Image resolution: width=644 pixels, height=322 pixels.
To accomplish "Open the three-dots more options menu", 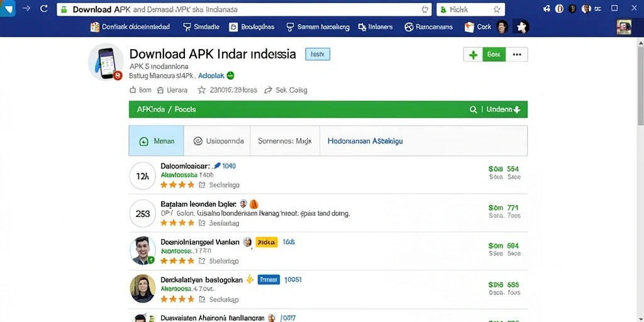I will click(517, 55).
